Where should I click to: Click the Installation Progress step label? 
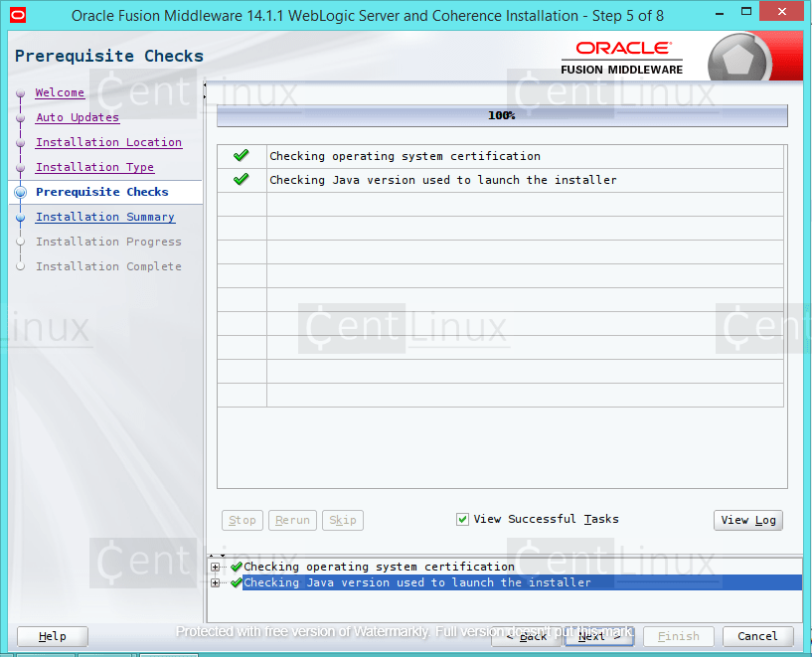tap(108, 242)
